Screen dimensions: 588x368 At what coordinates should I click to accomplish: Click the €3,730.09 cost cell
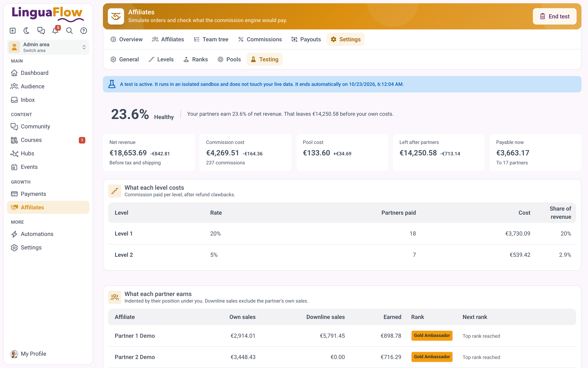pos(518,234)
